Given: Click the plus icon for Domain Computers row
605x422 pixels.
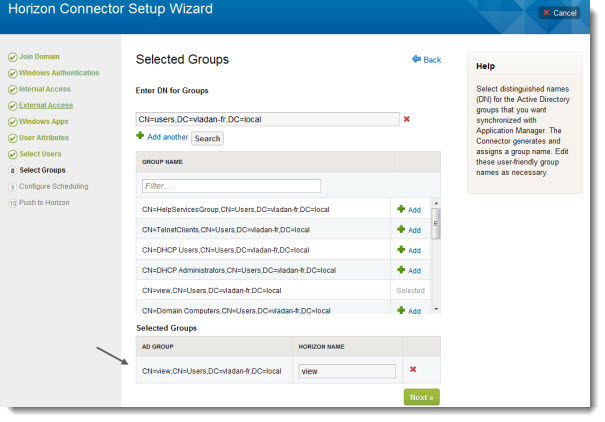Looking at the screenshot, I should click(x=401, y=310).
